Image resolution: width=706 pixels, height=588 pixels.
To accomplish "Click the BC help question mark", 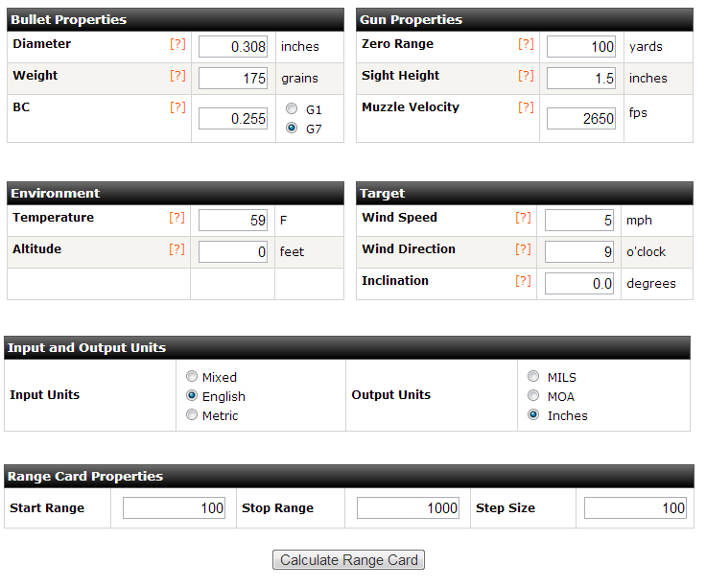I will (177, 107).
